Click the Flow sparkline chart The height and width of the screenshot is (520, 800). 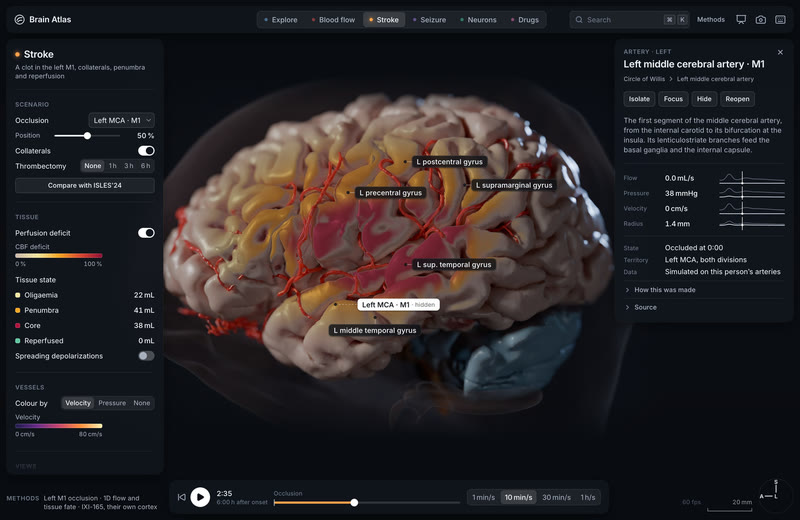tap(752, 178)
